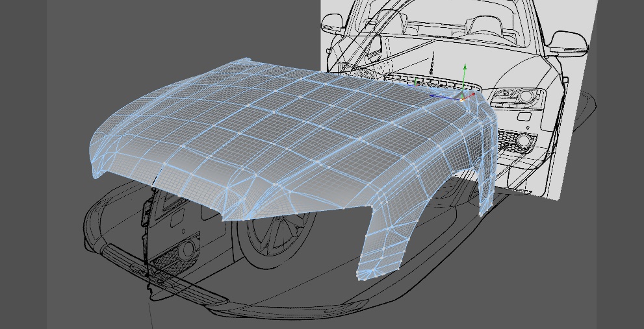Grab the blue Z-axis arrow tip of the gizmo
644x329 pixels.
[x=433, y=95]
